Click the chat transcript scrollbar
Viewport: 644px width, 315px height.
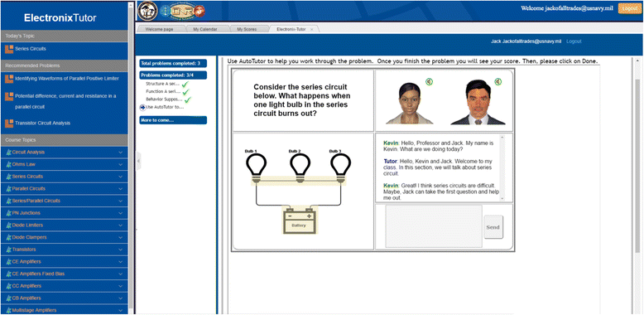(501, 167)
